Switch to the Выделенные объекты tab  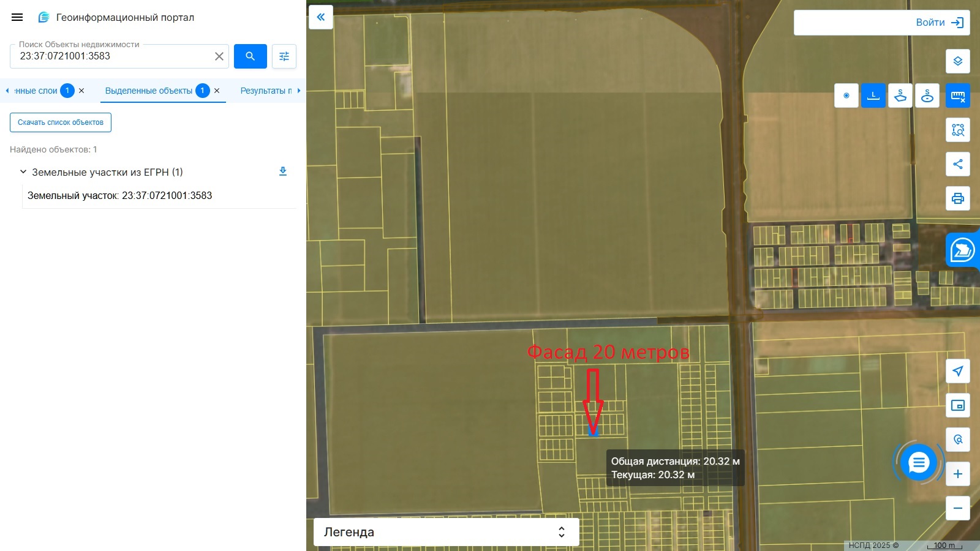point(149,91)
